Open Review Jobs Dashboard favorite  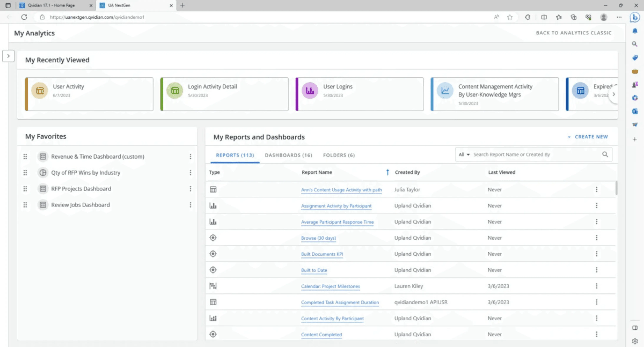point(81,205)
